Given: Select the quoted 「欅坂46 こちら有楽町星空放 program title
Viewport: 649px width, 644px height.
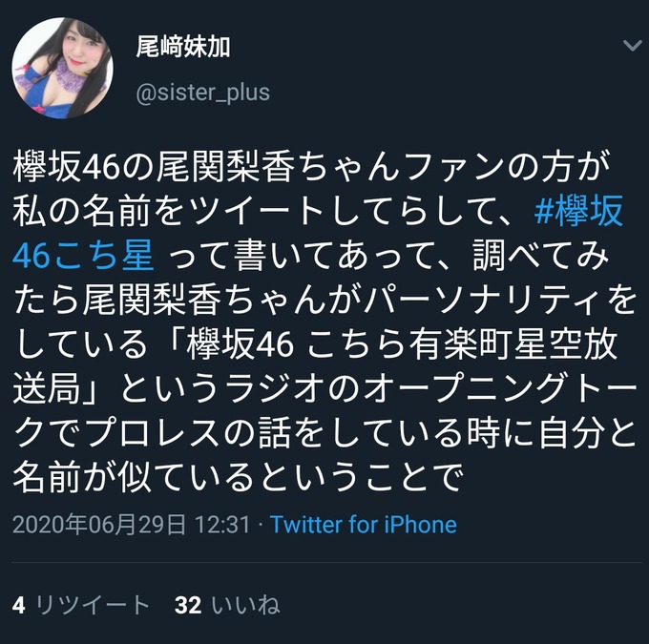Looking at the screenshot, I should (400, 344).
